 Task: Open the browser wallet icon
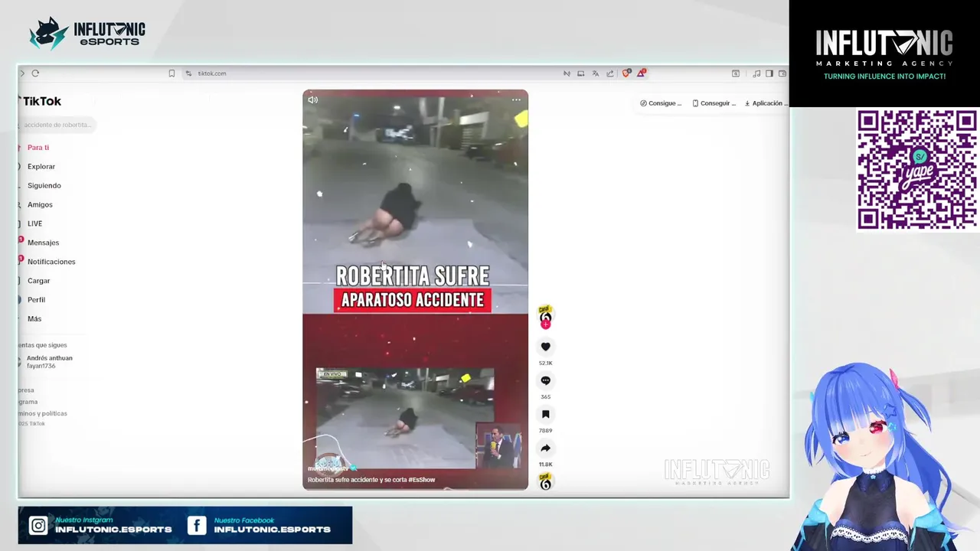(x=782, y=73)
